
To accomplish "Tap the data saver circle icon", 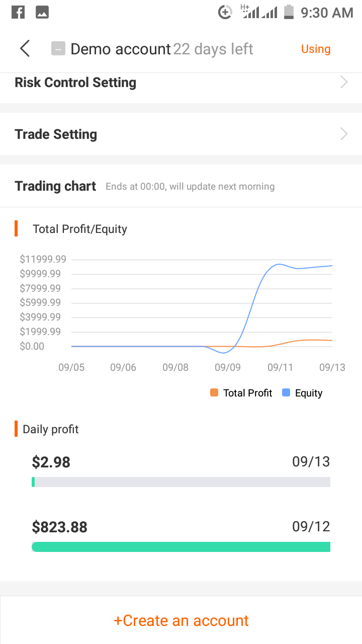I will [x=225, y=12].
